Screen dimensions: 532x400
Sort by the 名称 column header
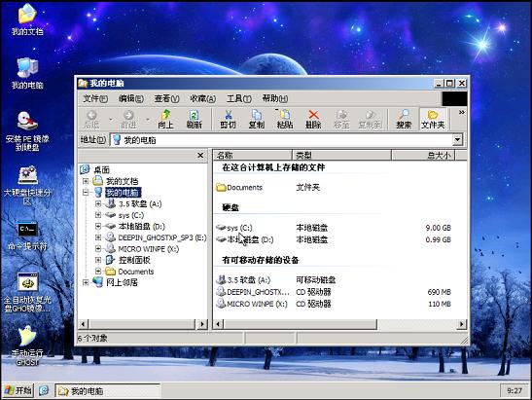pos(253,155)
